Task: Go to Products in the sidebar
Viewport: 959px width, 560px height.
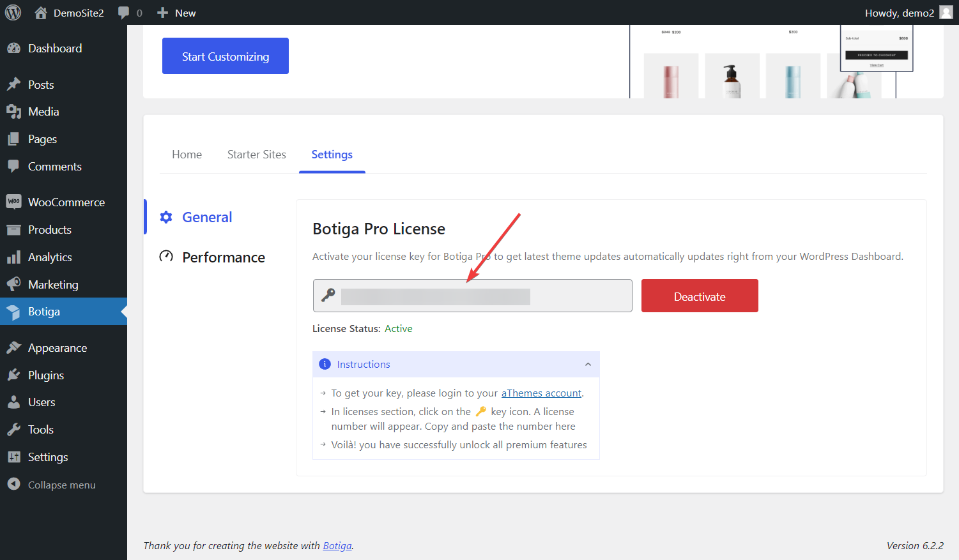Action: pos(50,230)
